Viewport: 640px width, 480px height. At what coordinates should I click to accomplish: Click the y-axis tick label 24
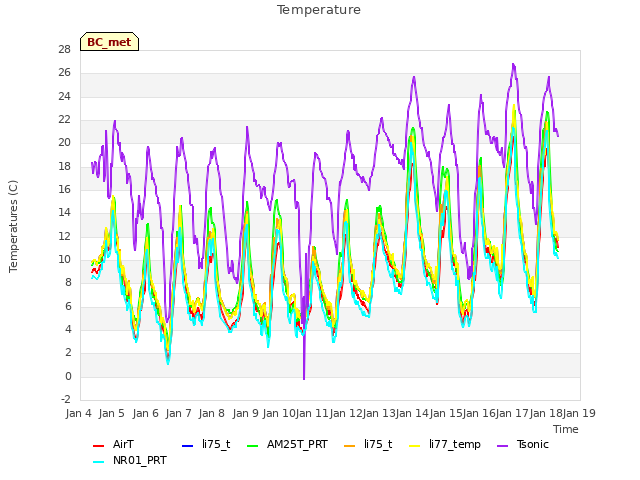[x=64, y=96]
